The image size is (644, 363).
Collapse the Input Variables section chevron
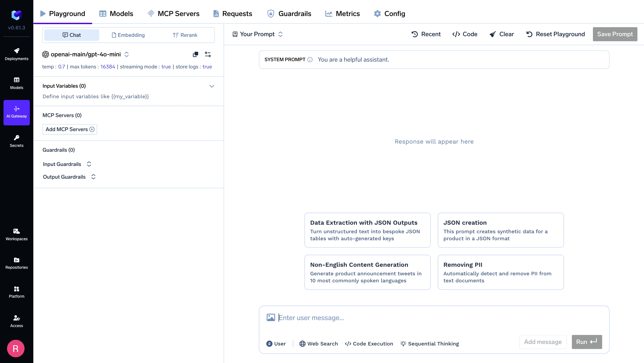[x=212, y=86]
